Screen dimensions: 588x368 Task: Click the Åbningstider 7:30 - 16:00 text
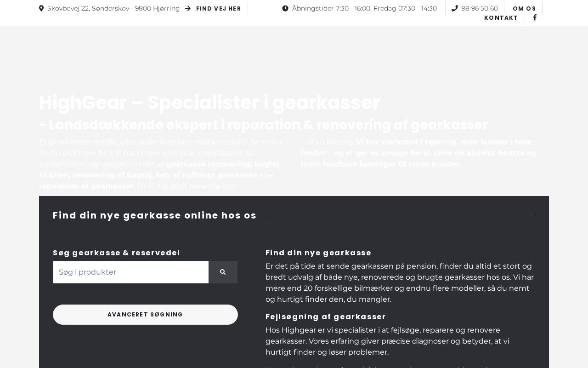[364, 8]
